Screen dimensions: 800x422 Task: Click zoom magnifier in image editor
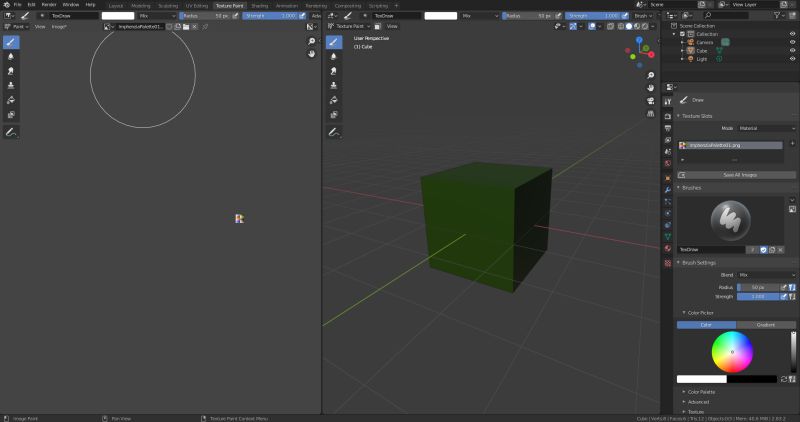point(311,41)
